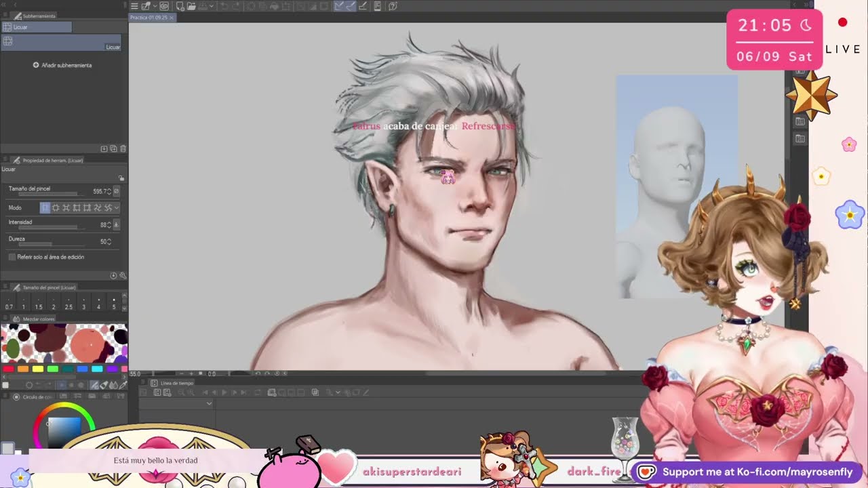Image resolution: width=868 pixels, height=488 pixels.
Task: Click the lock icon in Licuar property panel
Action: (x=121, y=178)
